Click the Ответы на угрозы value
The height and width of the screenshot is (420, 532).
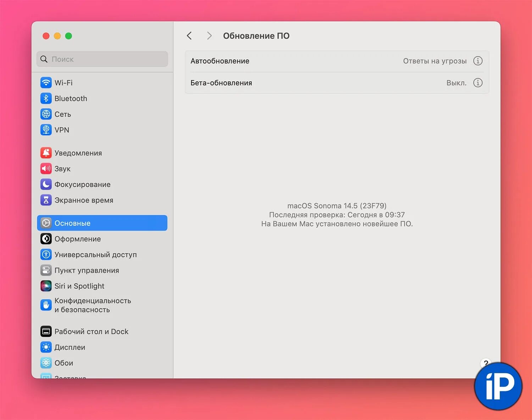435,61
